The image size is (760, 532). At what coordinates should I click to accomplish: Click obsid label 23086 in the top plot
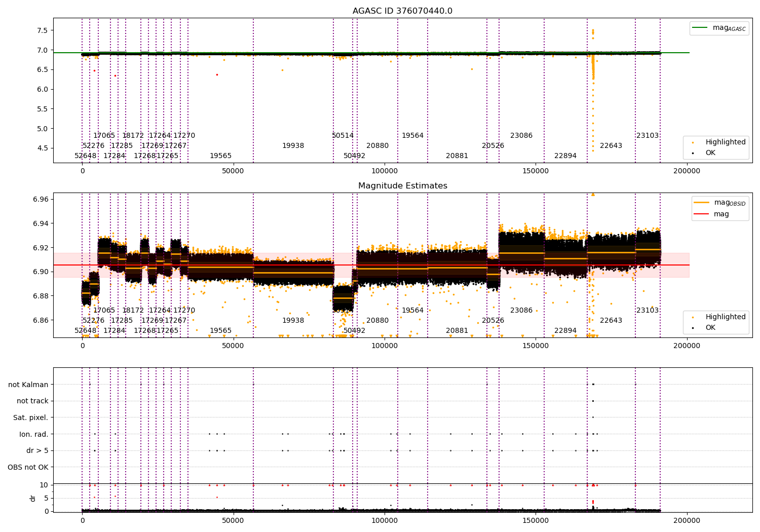click(521, 136)
